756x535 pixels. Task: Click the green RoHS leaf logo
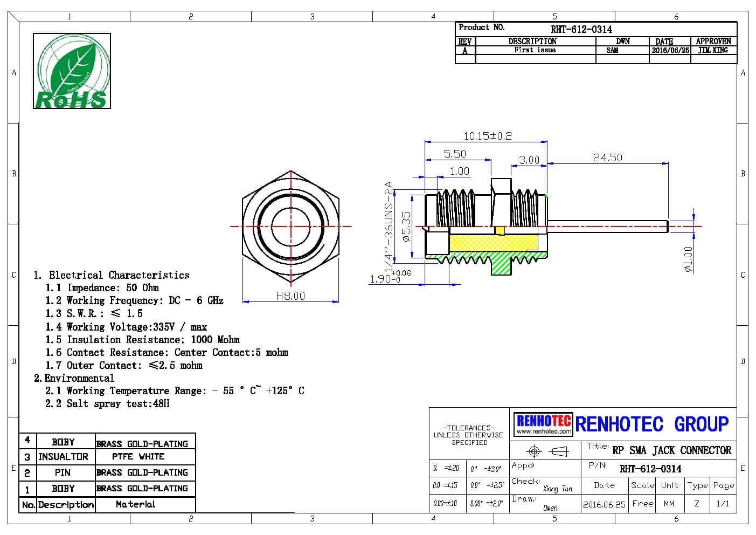(x=72, y=71)
